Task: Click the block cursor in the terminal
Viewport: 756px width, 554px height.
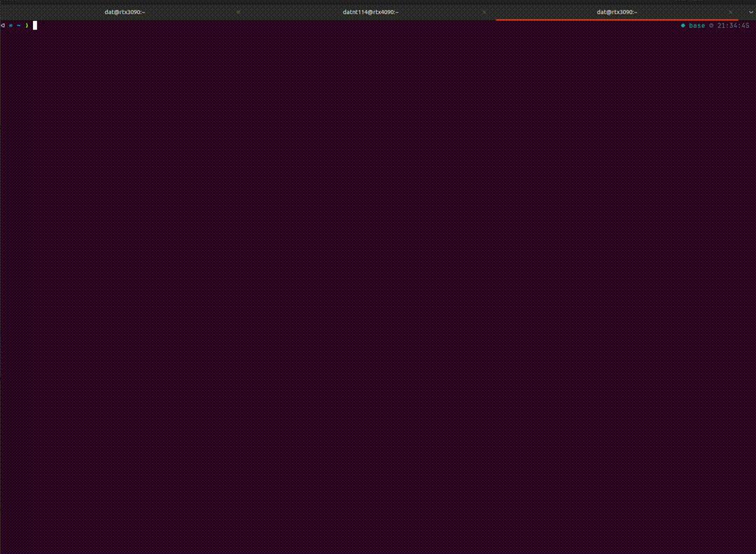Action: pyautogui.click(x=34, y=25)
